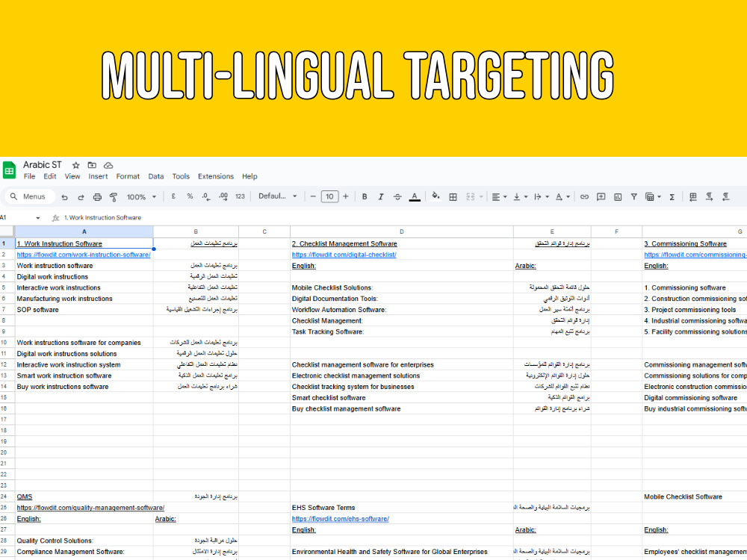The width and height of the screenshot is (747, 560).
Task: Click the formula bar text
Action: pyautogui.click(x=103, y=217)
